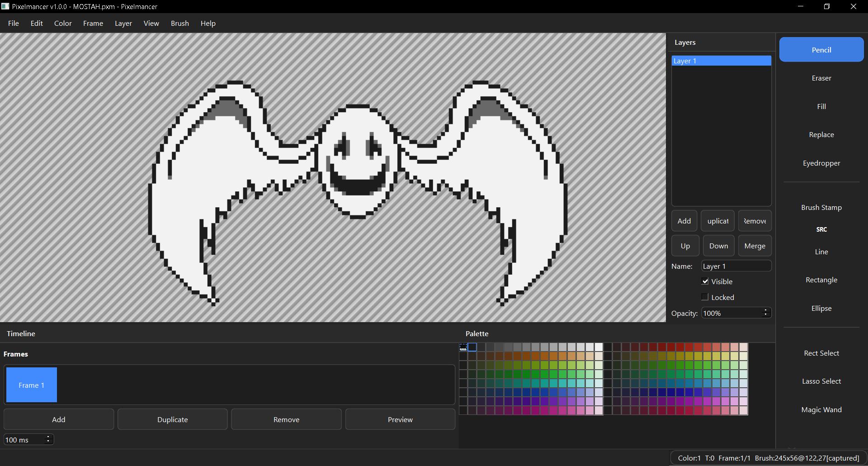
Task: Choose the Fill tool
Action: pyautogui.click(x=821, y=106)
